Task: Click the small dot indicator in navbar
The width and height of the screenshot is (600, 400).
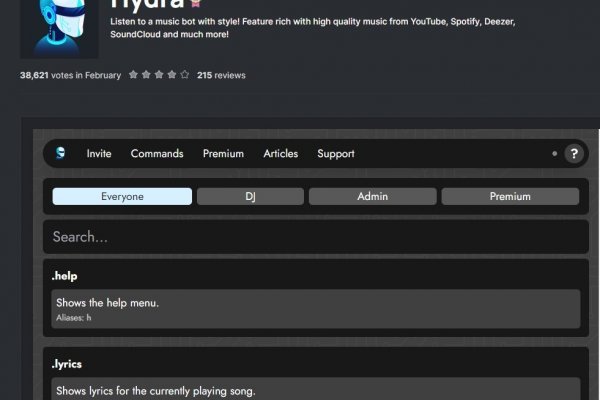Action: pos(554,154)
